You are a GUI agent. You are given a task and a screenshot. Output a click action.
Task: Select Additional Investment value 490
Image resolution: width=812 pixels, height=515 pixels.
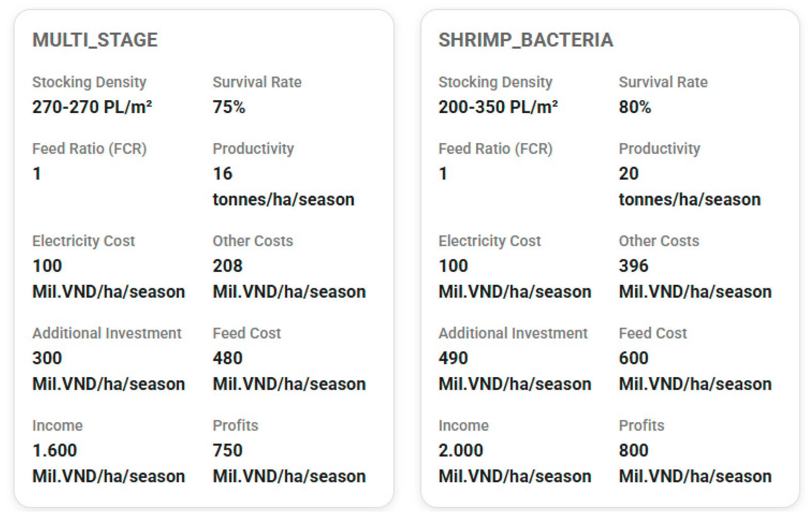click(x=453, y=358)
